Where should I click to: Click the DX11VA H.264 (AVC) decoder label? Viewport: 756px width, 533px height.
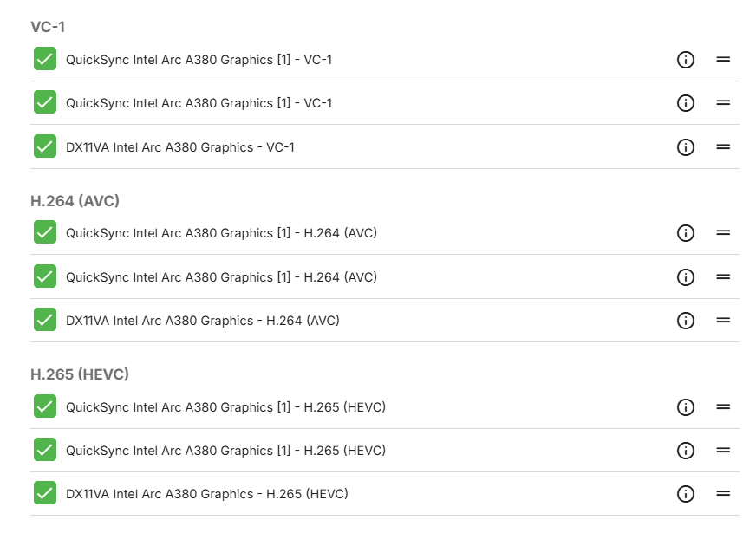pyautogui.click(x=203, y=321)
